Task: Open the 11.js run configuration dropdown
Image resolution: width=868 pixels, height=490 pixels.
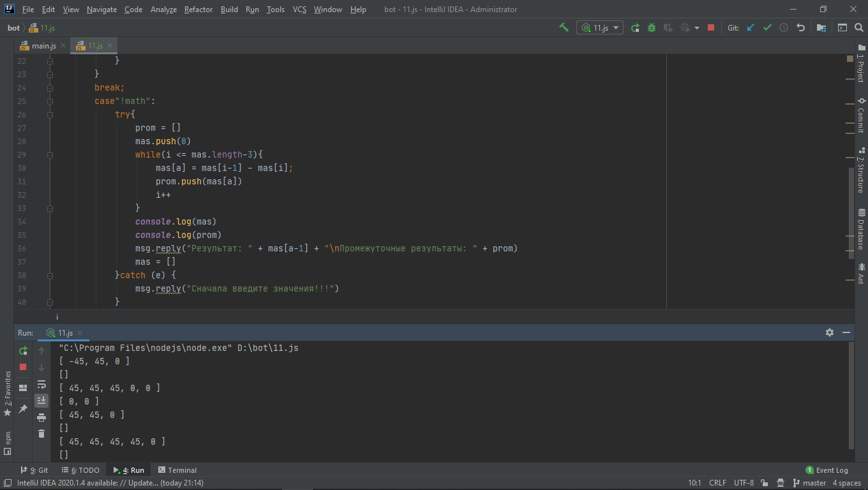Action: click(600, 27)
